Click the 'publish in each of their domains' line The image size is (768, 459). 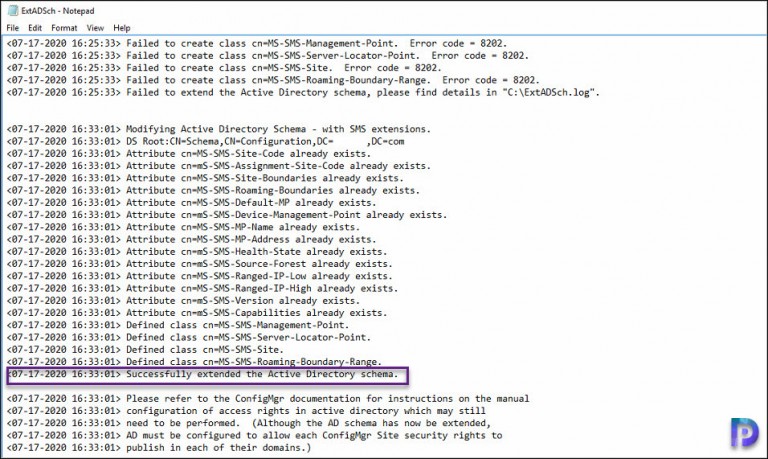159,448
